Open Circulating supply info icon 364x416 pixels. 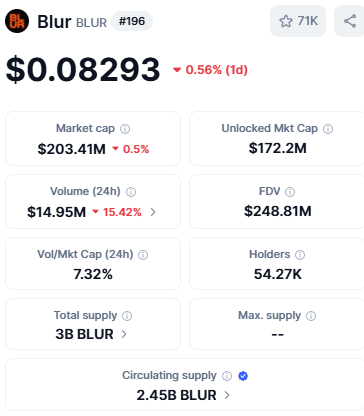tap(227, 376)
